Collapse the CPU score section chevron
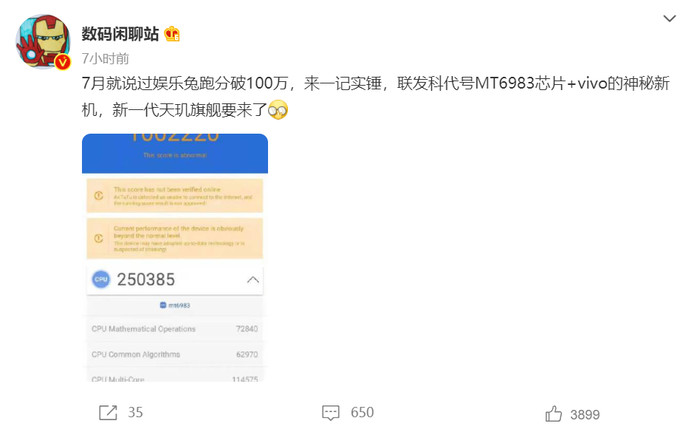The width and height of the screenshot is (700, 432). click(253, 280)
